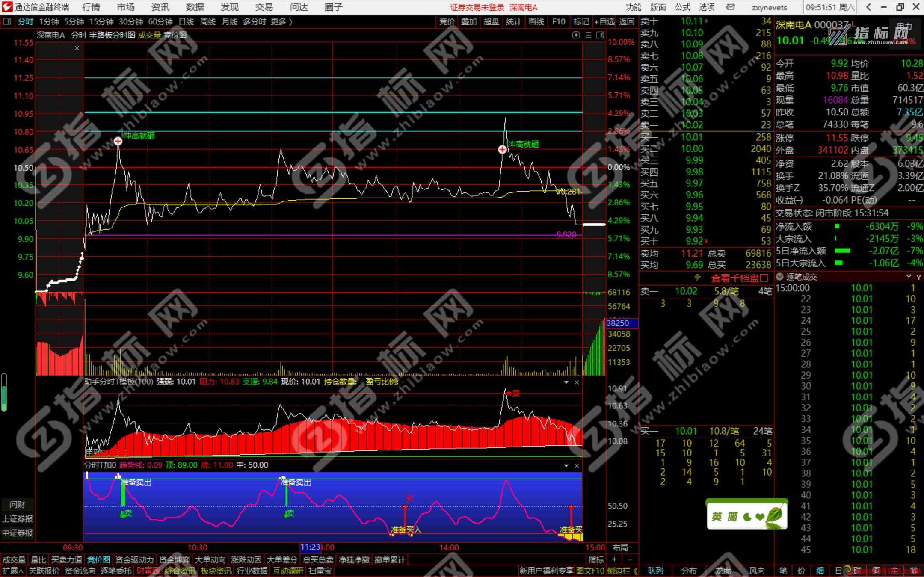The height and width of the screenshot is (577, 924).
Task: Close the 助手分时T模板 indicator panel
Action: pos(577,382)
